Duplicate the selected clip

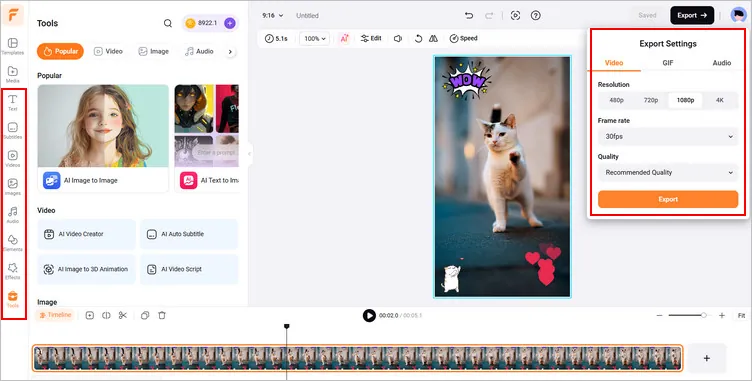145,315
